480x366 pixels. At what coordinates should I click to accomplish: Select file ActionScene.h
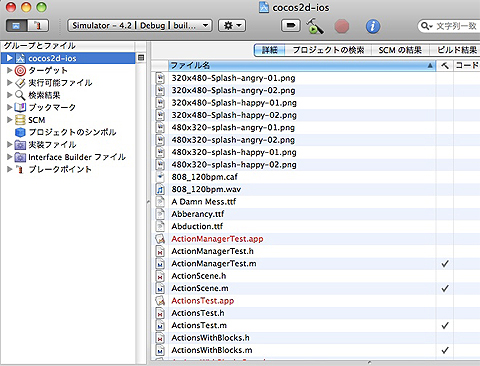click(x=199, y=276)
